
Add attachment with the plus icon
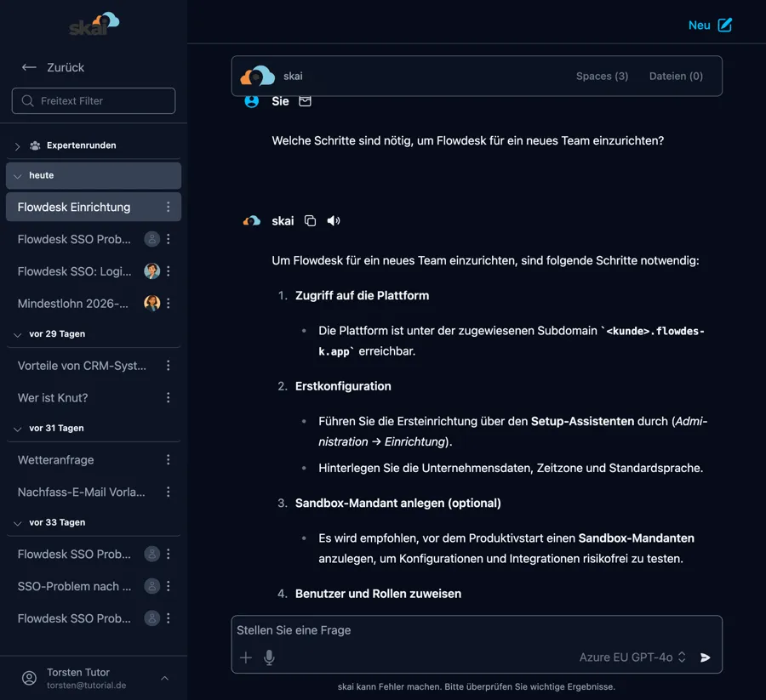tap(246, 657)
